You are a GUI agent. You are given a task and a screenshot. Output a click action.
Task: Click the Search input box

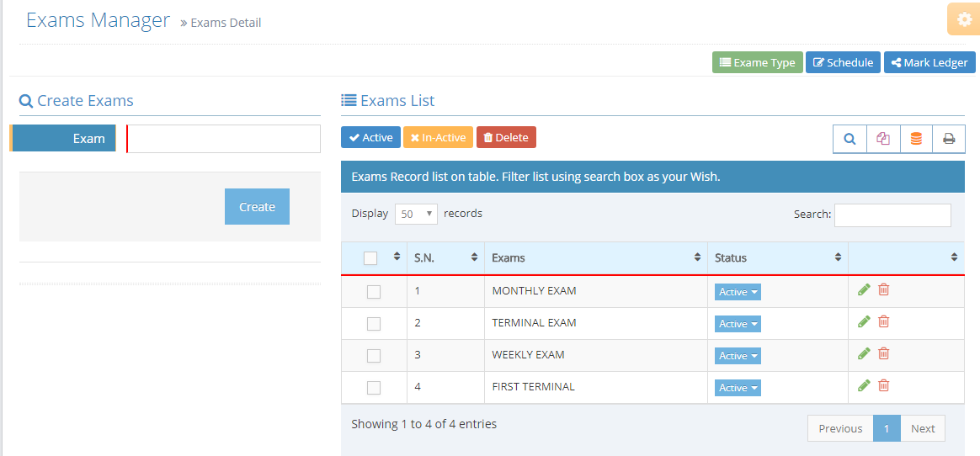(x=892, y=215)
